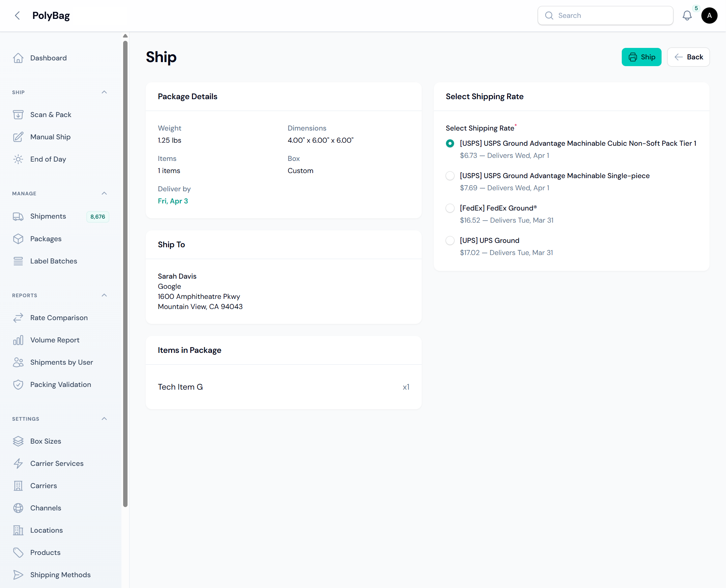Open the Rate Comparison report
The width and height of the screenshot is (726, 588).
click(59, 318)
